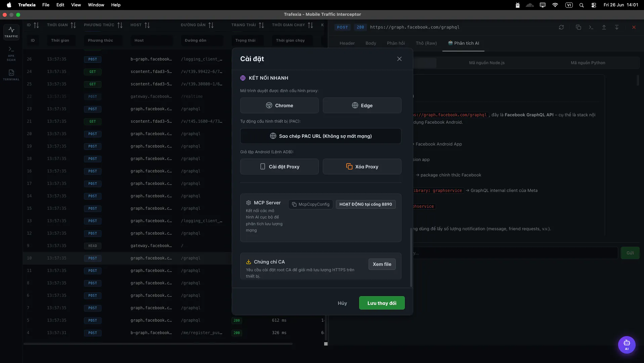
Task: Click the upload arrow icon in request detail header
Action: click(604, 27)
